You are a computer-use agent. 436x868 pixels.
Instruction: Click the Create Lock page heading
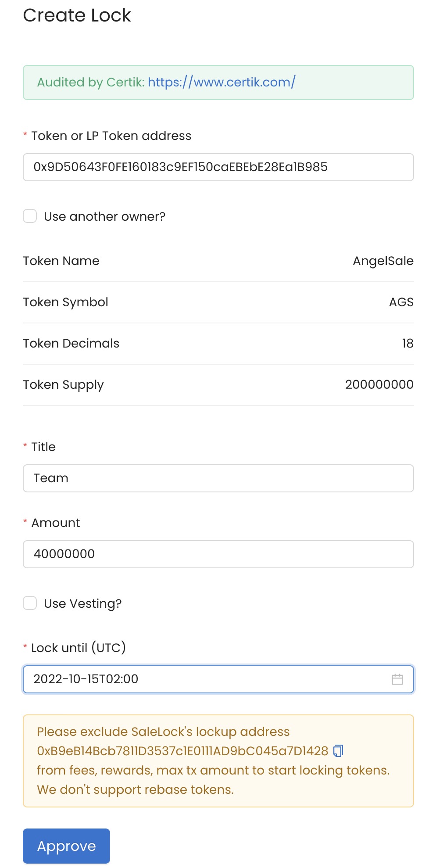[77, 15]
